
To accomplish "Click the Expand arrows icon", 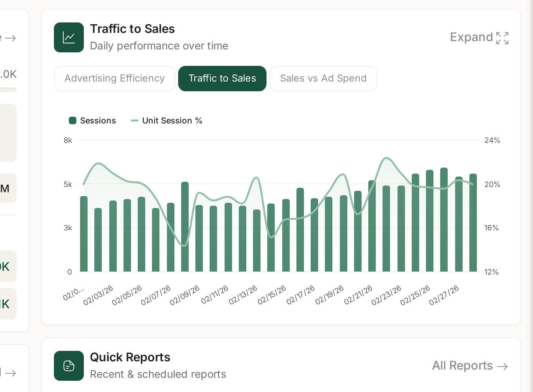I will (502, 38).
